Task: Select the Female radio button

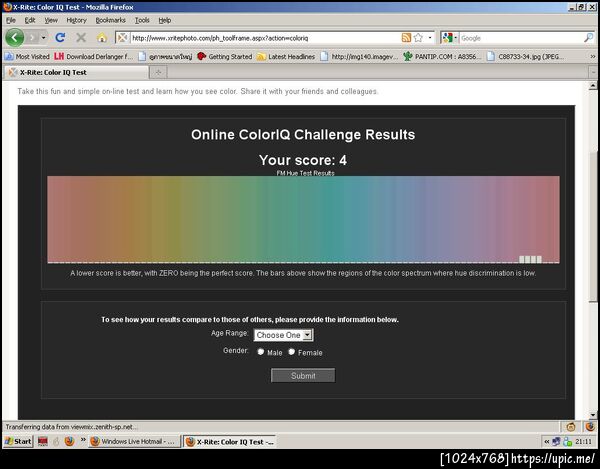Action: [x=292, y=352]
